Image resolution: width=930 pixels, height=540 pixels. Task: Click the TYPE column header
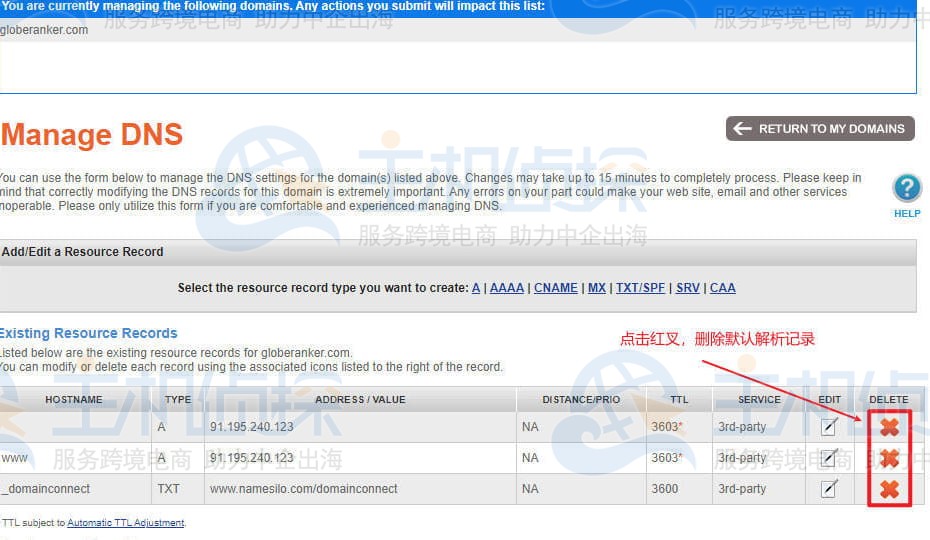pos(178,399)
